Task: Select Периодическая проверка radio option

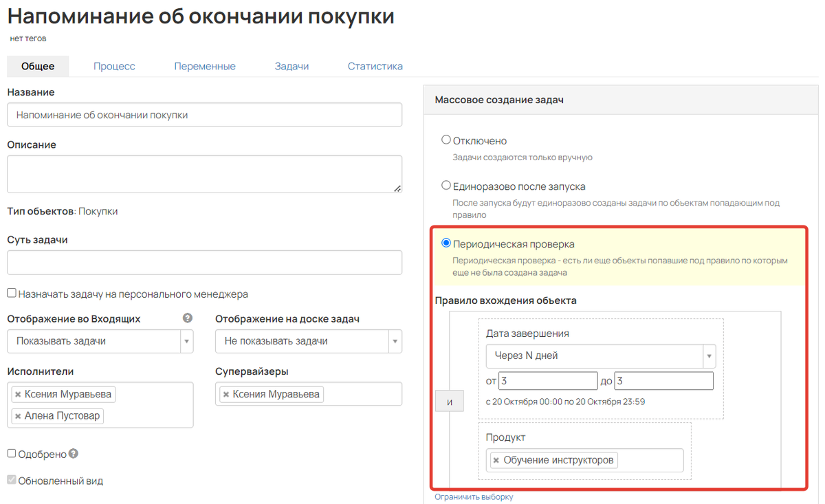Action: click(446, 243)
